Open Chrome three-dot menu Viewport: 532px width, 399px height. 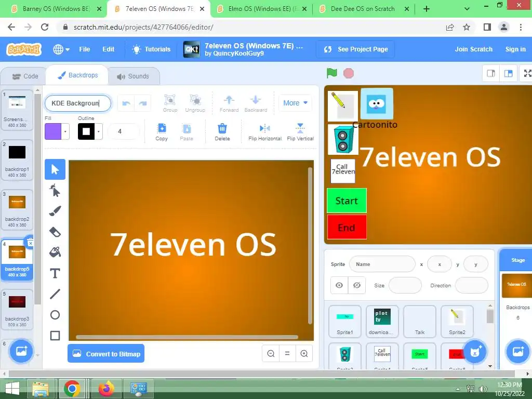(521, 27)
